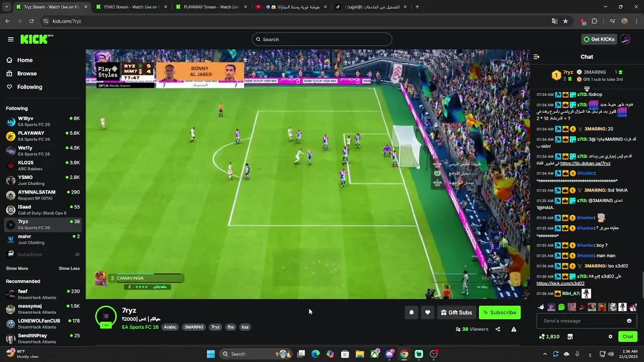Pick the hand gesture emote in quick emotes
The image size is (644, 362).
[x=541, y=307]
